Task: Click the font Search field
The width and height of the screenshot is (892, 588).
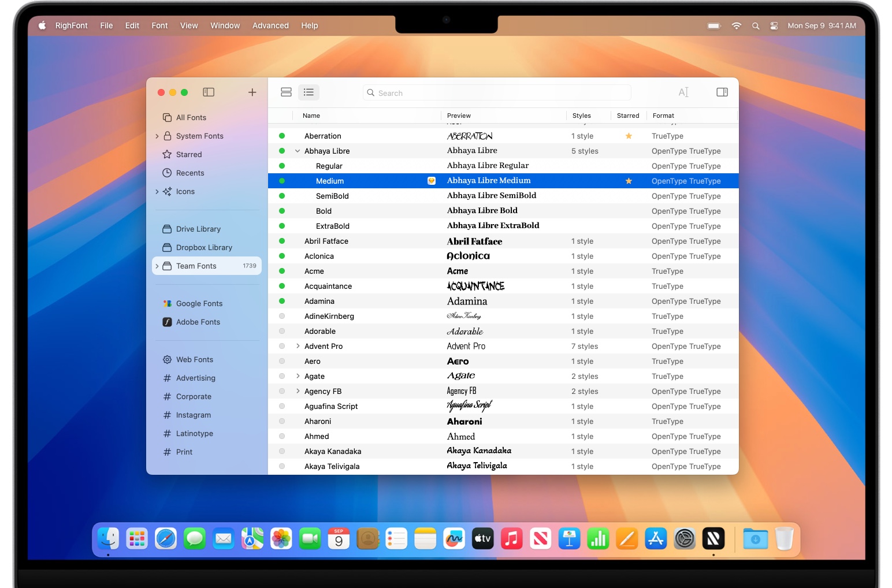Action: (497, 92)
